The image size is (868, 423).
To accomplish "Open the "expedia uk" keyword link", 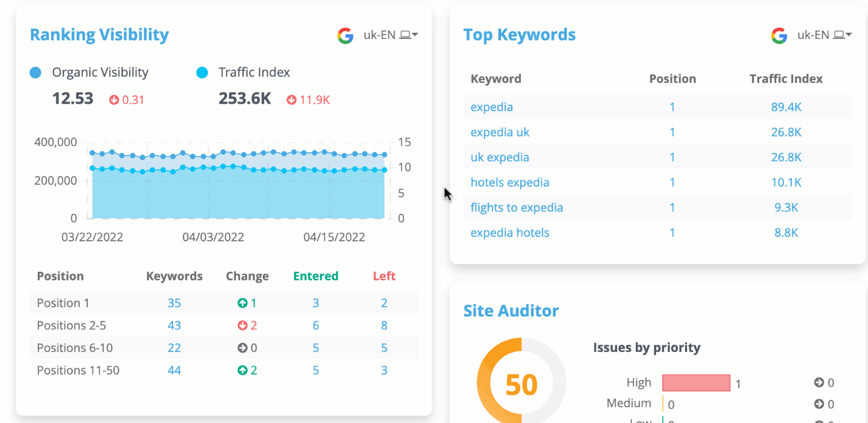I will pos(500,133).
